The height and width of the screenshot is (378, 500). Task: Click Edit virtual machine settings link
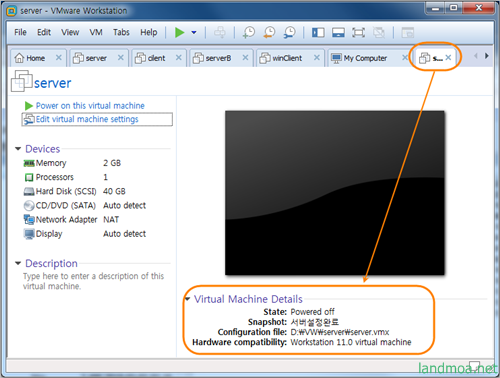[x=87, y=119]
